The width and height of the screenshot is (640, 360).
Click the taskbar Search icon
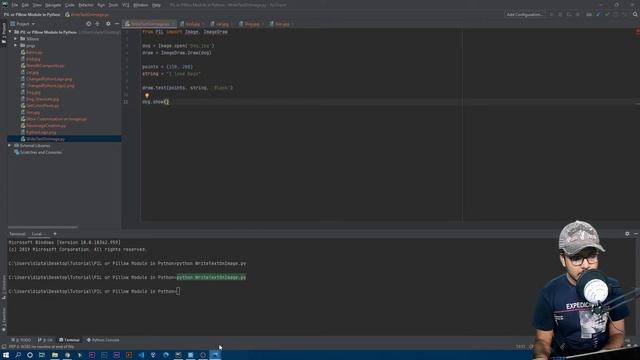(18, 355)
